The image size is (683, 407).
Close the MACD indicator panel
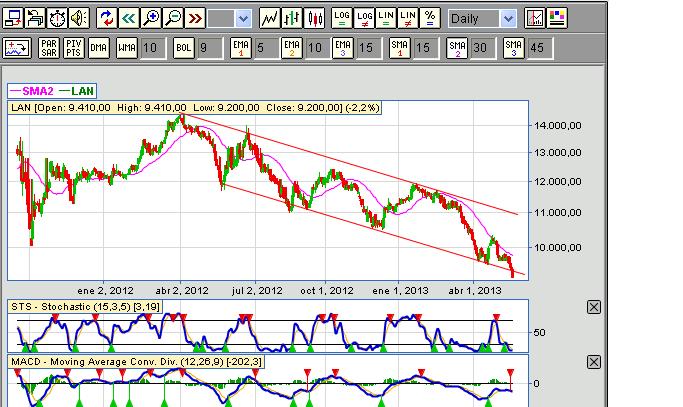pos(593,361)
